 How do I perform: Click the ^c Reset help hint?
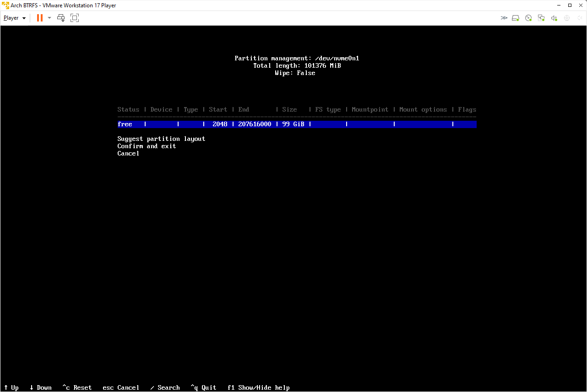(77, 387)
